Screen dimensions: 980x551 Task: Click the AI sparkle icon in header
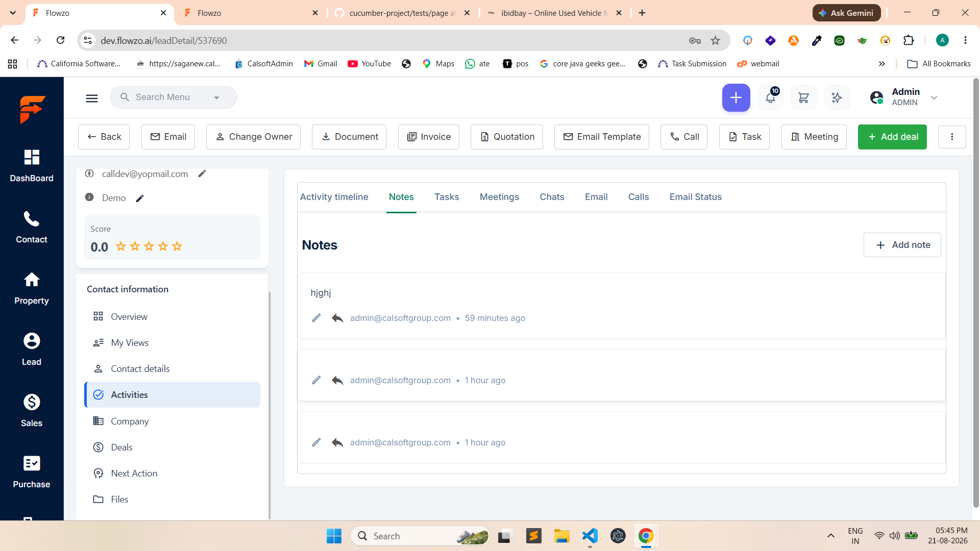tap(837, 97)
